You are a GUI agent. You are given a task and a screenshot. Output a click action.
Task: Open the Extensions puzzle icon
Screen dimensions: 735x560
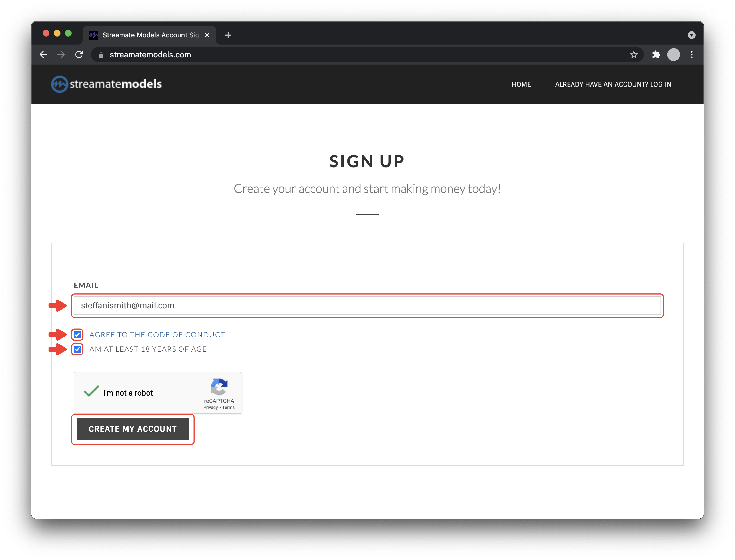point(656,55)
